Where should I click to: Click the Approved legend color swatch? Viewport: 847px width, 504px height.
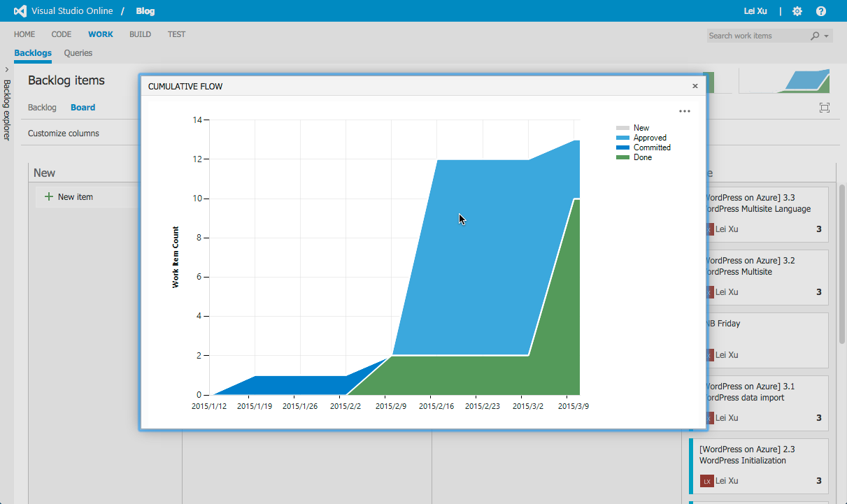tap(622, 138)
